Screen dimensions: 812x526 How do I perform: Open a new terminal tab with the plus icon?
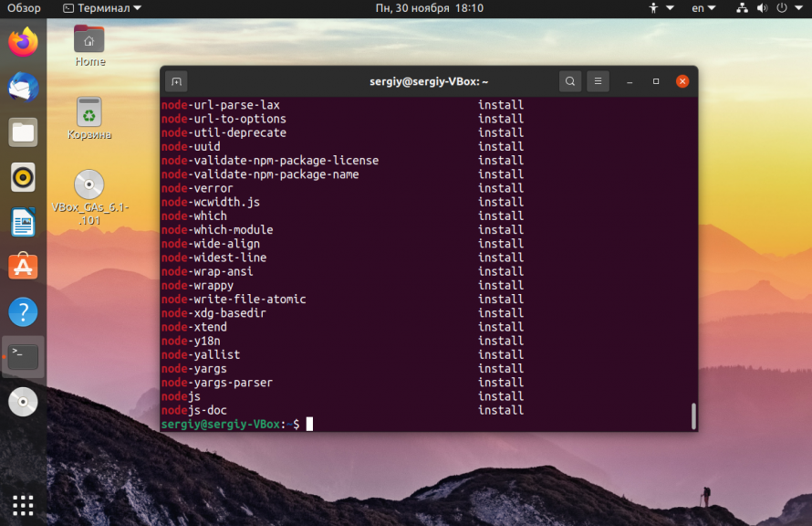(177, 80)
